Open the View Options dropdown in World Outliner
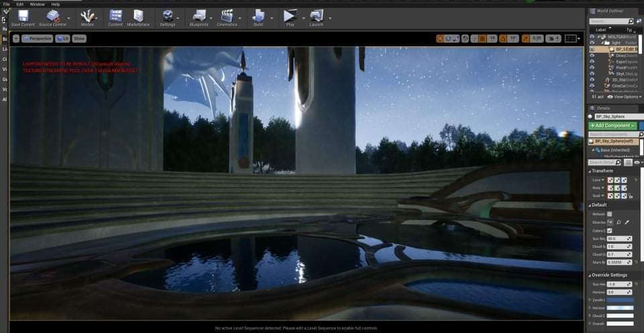This screenshot has height=333, width=644. point(625,96)
